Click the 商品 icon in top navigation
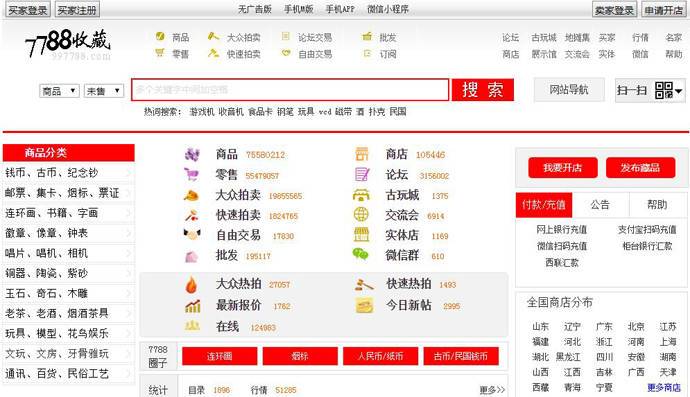 (x=160, y=36)
